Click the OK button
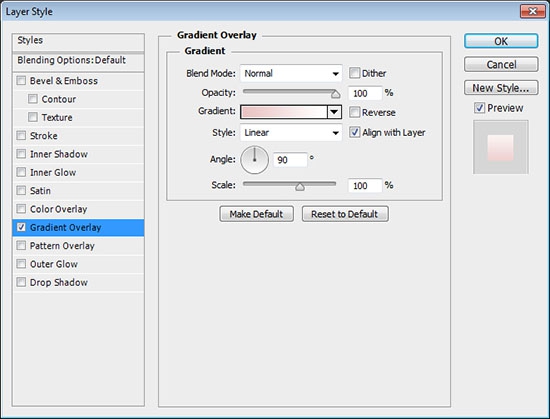 click(x=501, y=41)
